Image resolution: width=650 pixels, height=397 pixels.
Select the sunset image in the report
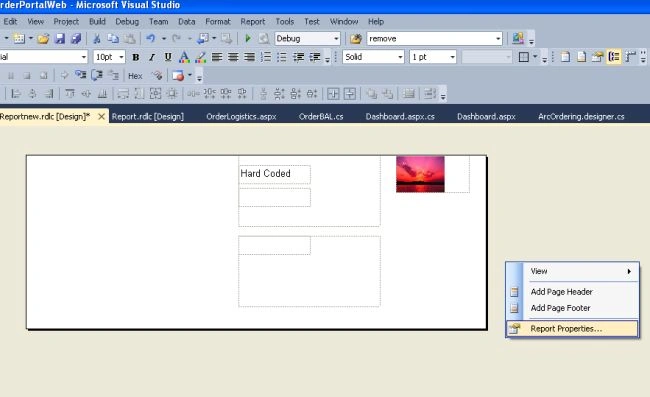pos(420,174)
